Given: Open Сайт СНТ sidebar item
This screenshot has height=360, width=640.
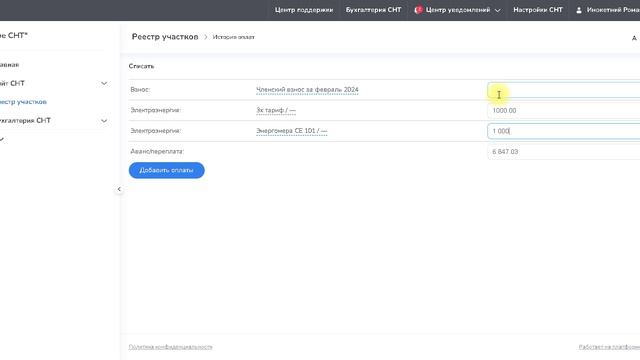Looking at the screenshot, I should tap(12, 83).
